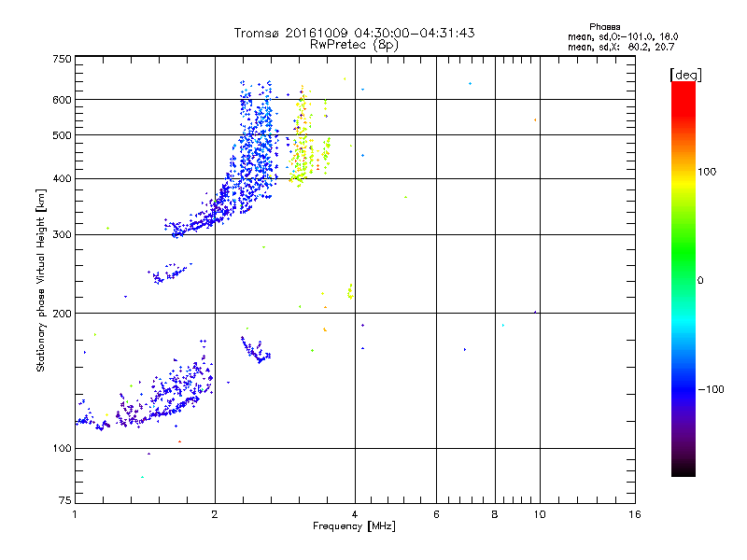Click the frequency tick label 10
The width and height of the screenshot is (747, 560).
point(540,514)
